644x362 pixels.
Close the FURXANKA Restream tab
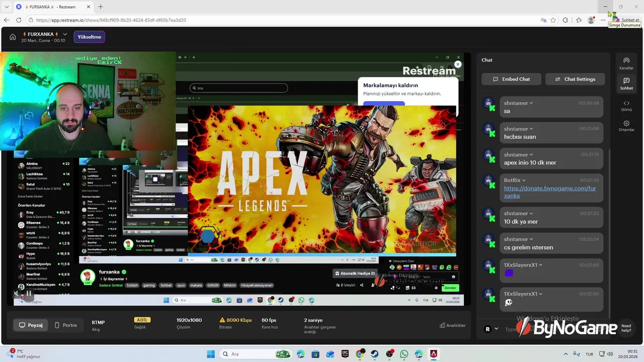tap(88, 7)
